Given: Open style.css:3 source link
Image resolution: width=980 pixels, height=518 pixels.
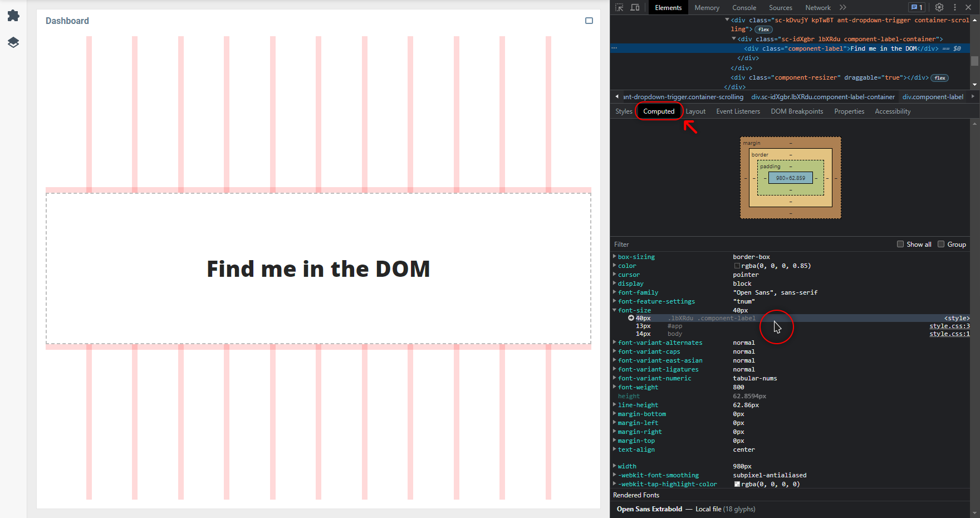Looking at the screenshot, I should tap(949, 326).
